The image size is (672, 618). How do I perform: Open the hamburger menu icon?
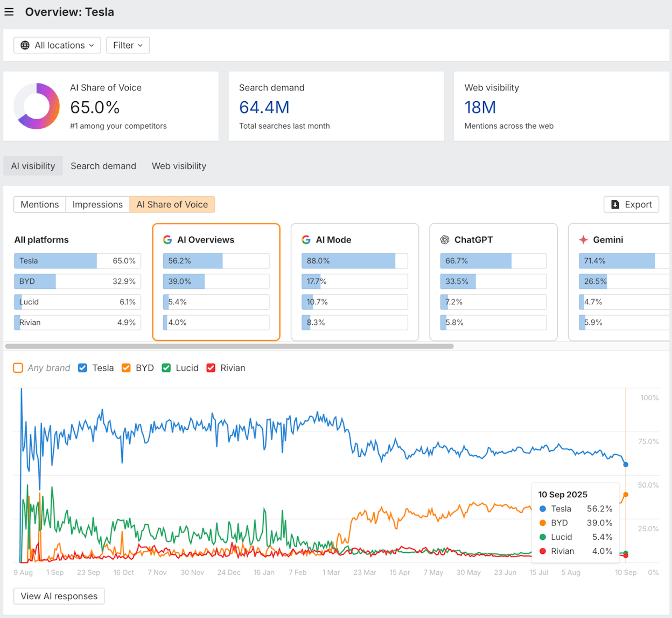point(9,12)
